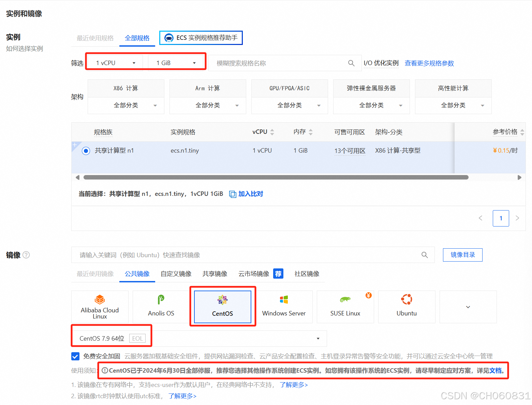Toggle the 免费安全加固 checkbox
Screen dimensions: 532x405
click(x=75, y=356)
